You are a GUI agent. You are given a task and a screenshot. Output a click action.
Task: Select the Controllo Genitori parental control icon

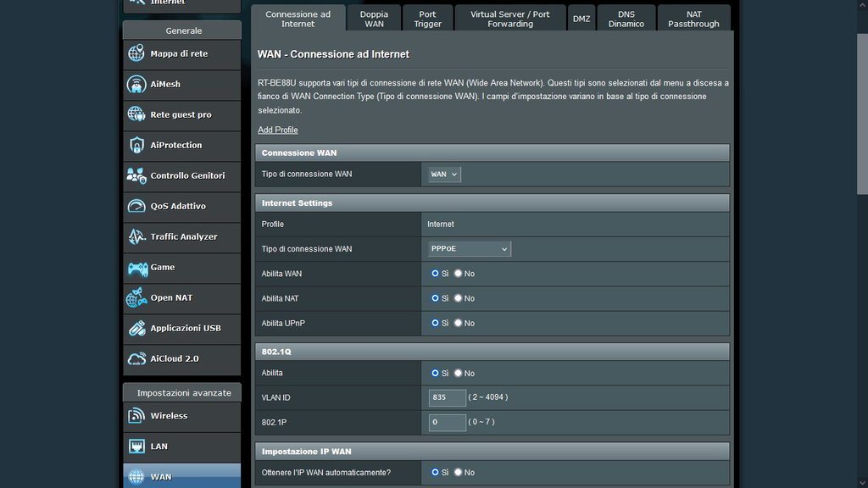(x=136, y=176)
